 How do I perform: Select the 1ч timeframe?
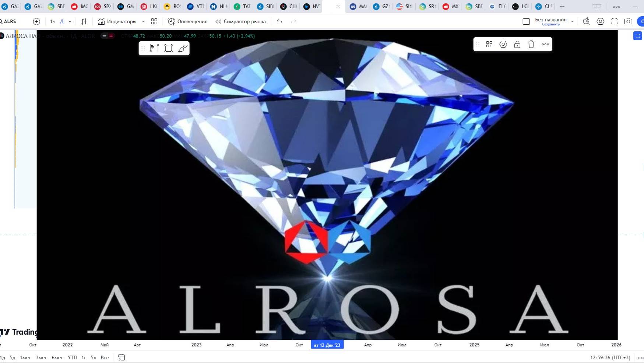coord(53,21)
